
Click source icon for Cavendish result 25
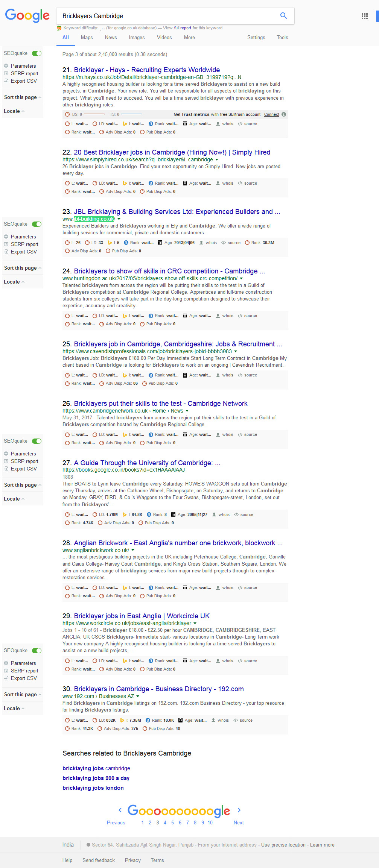click(240, 375)
